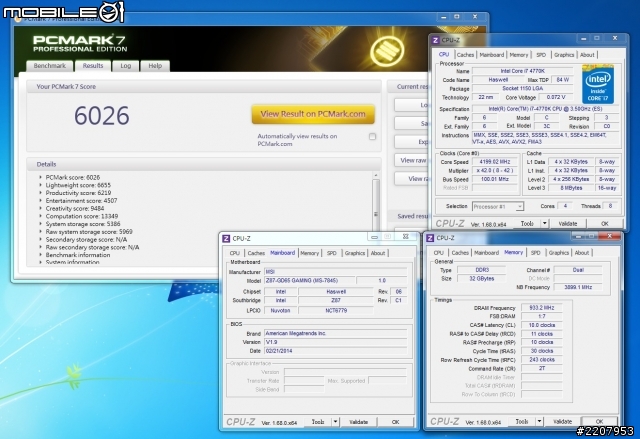Select Memory tab in Mainboard CPU-Z window
This screenshot has width=640, height=439.
[309, 253]
